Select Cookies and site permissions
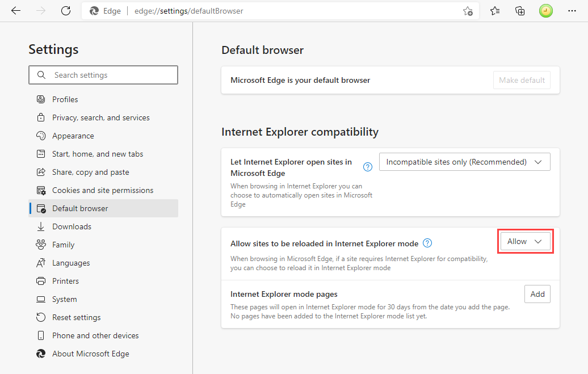 pyautogui.click(x=102, y=190)
